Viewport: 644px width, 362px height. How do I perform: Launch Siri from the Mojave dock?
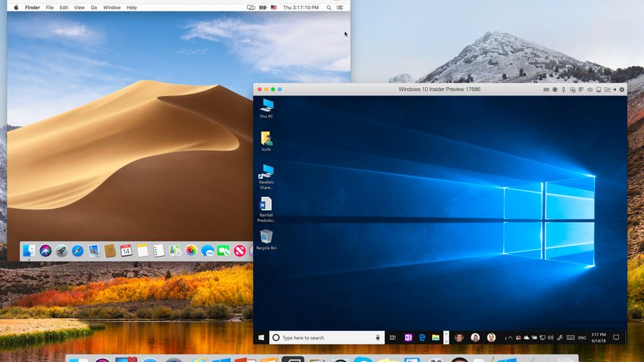click(x=45, y=251)
